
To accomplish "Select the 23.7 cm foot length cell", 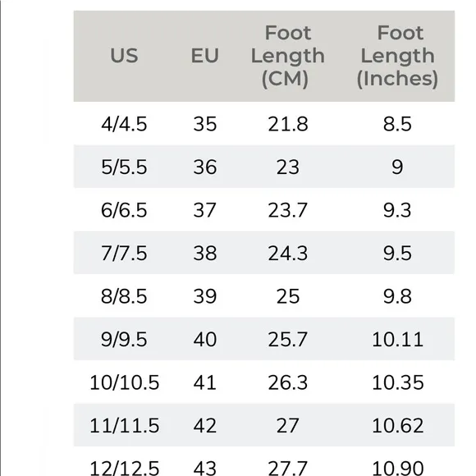I will pos(287,210).
